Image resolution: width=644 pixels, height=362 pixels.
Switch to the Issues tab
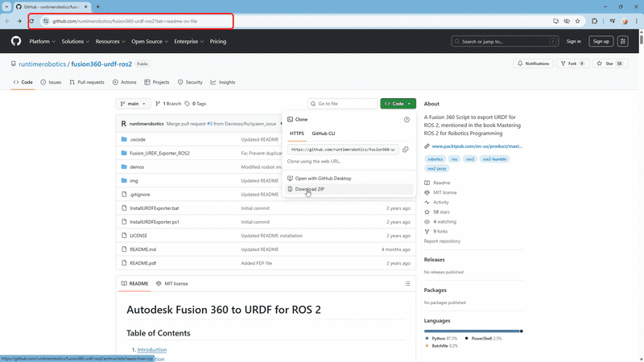tap(51, 82)
